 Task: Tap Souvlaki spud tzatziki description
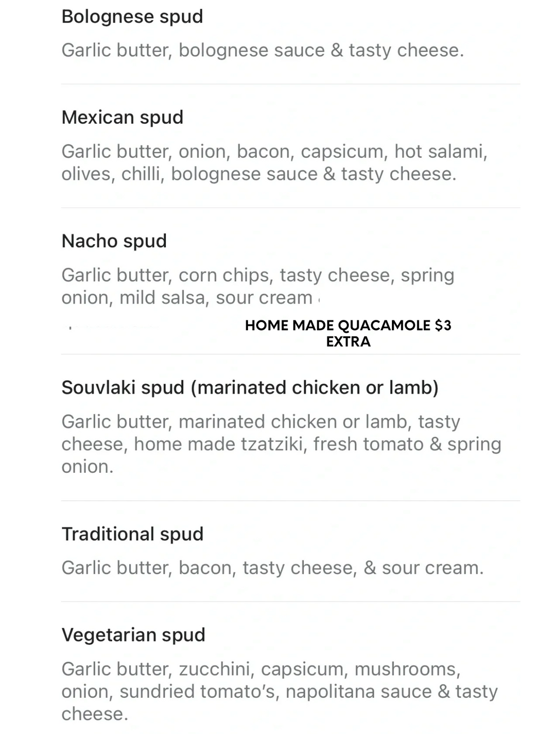281,444
